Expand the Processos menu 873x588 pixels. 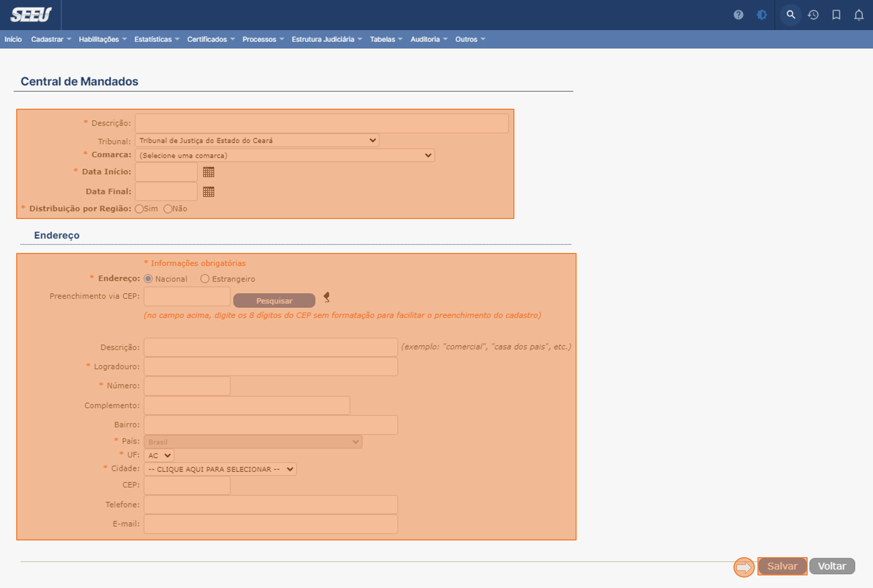tap(263, 39)
